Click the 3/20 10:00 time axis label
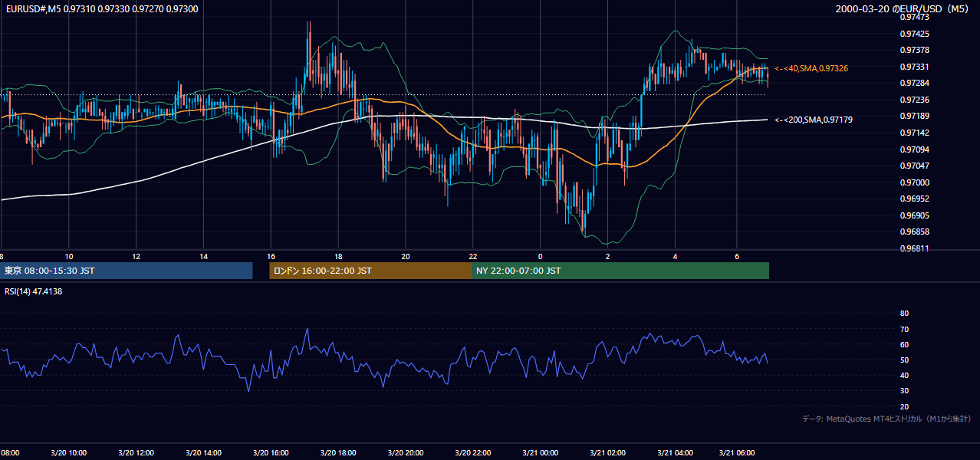The image size is (980, 460). (69, 453)
